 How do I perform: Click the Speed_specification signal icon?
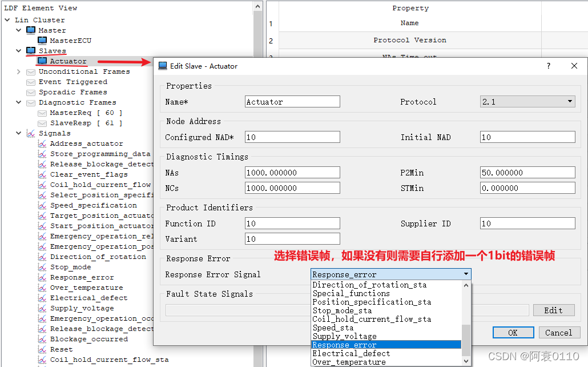(x=42, y=205)
